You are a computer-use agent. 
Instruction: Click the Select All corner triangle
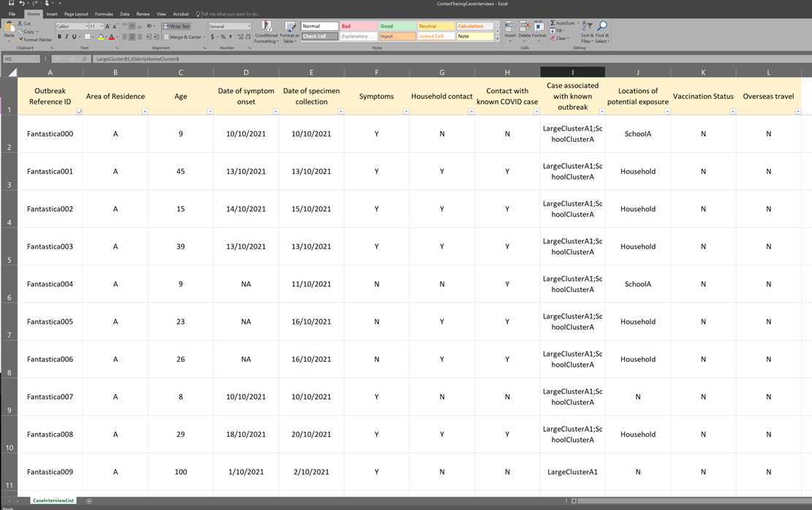coord(12,72)
